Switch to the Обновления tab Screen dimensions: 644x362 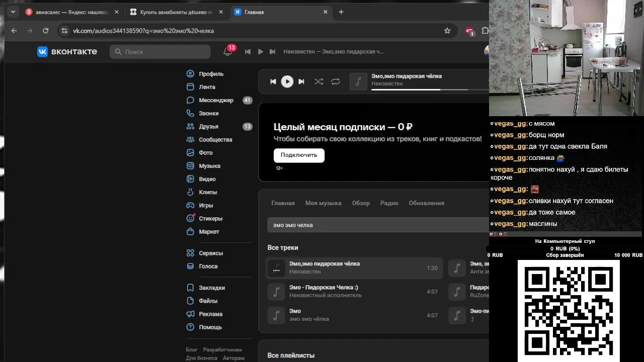[426, 203]
